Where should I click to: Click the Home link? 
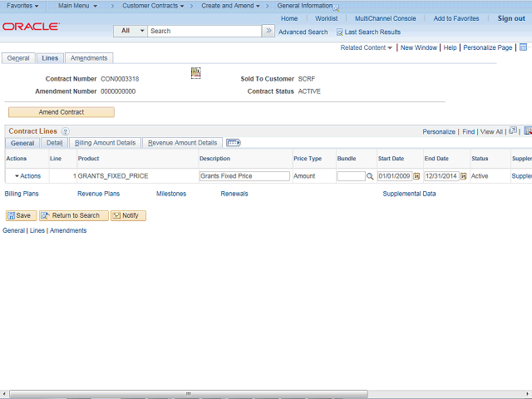[x=289, y=18]
